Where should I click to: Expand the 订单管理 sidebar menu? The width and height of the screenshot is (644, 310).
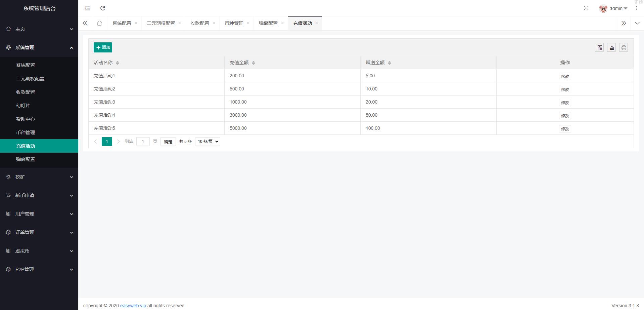39,232
